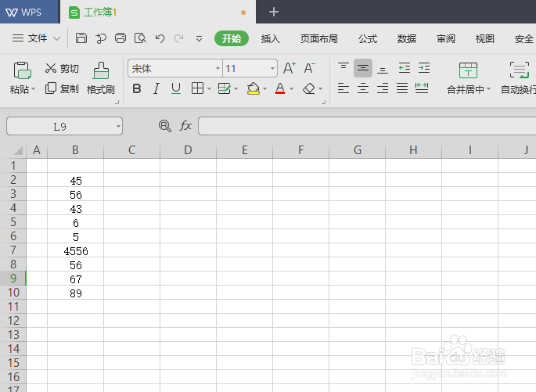Align text to top
This screenshot has width=536, height=392.
[344, 67]
